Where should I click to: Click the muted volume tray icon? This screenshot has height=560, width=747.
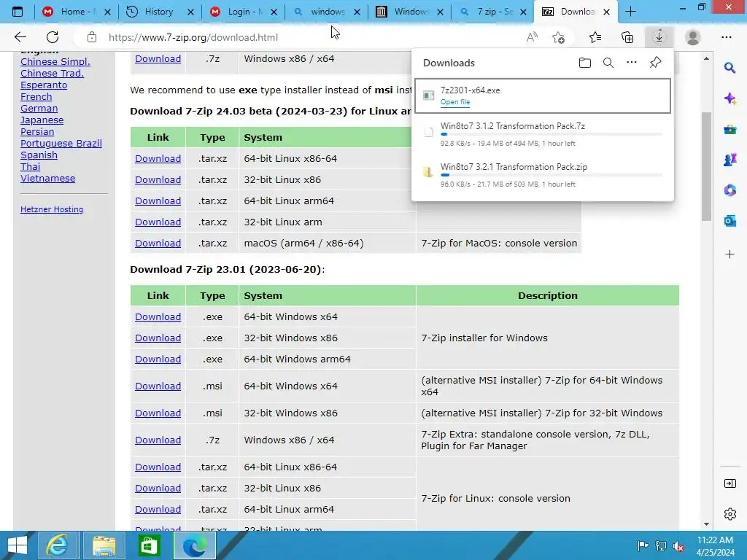678,545
